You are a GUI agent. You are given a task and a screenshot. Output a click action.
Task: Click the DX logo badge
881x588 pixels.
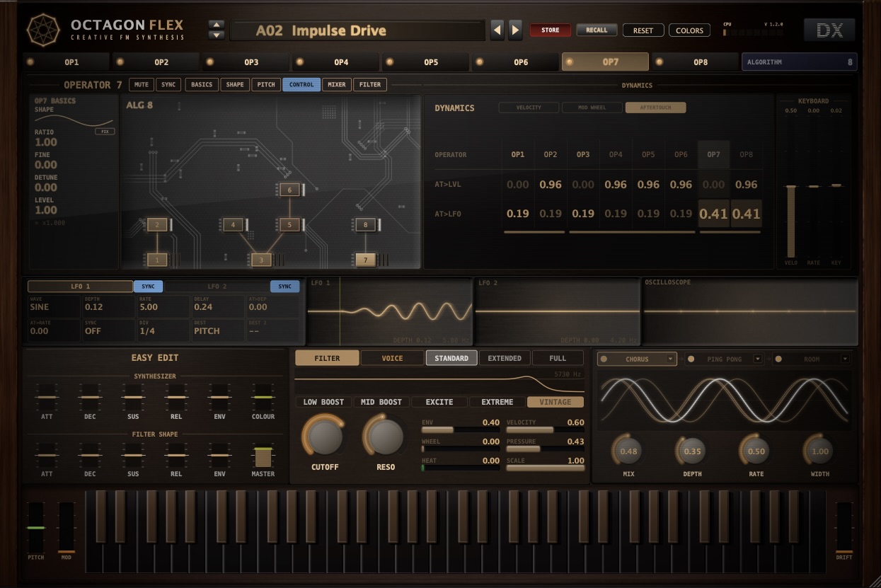pyautogui.click(x=829, y=30)
